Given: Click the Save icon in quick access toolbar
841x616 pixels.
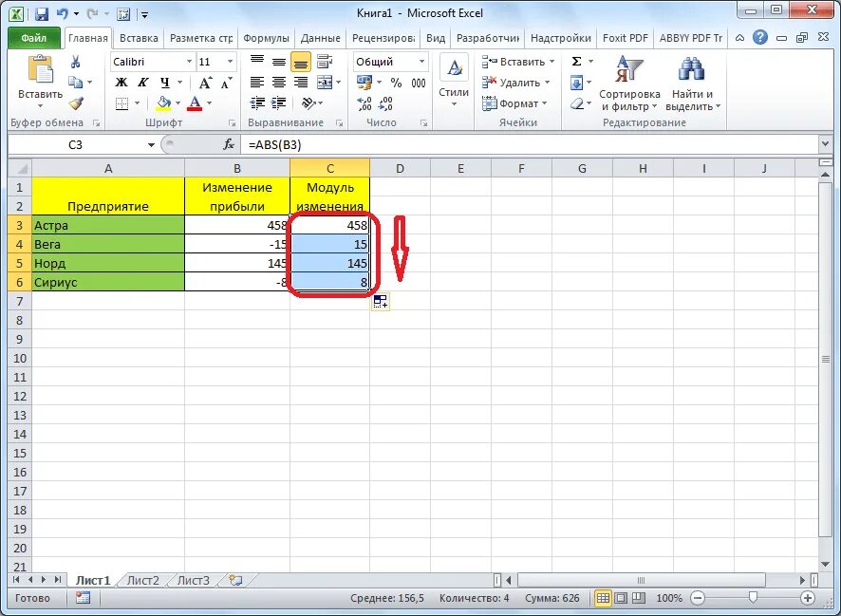Looking at the screenshot, I should pyautogui.click(x=42, y=14).
